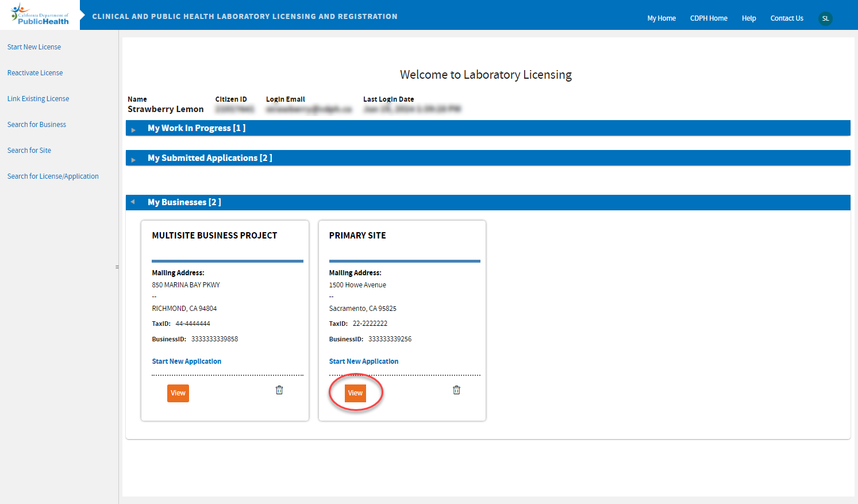This screenshot has width=858, height=504.
Task: Click the California Public Health logo
Action: 40,15
